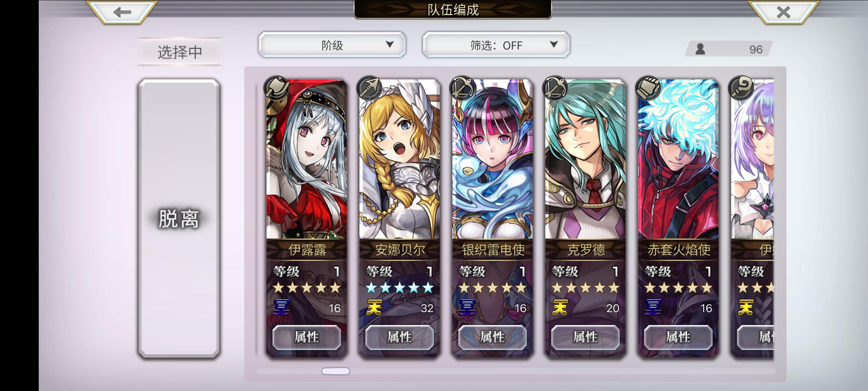Click 安娜贝尔's spear weapon class icon
The width and height of the screenshot is (868, 391).
point(370,88)
